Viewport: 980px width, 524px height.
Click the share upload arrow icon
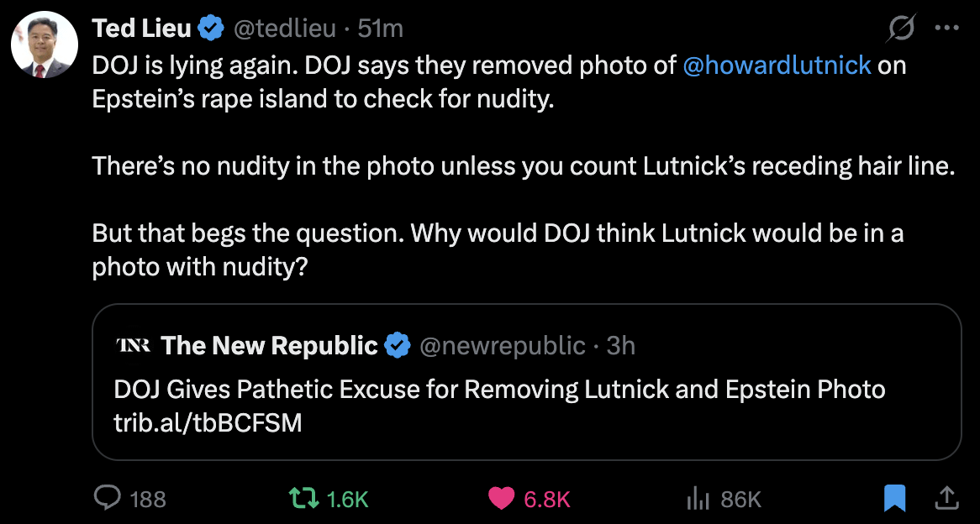tap(946, 499)
